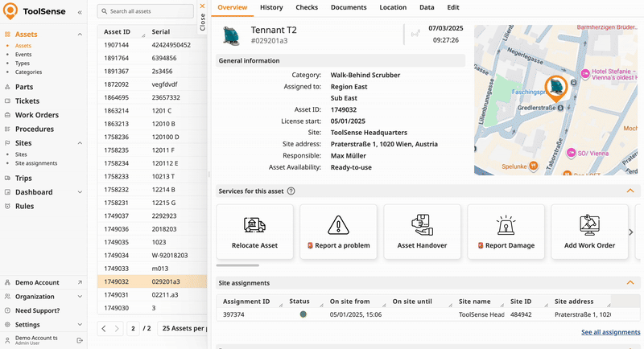Viewport: 644px width, 349px height.
Task: Expand the Dashboard menu in sidebar
Action: coord(79,192)
